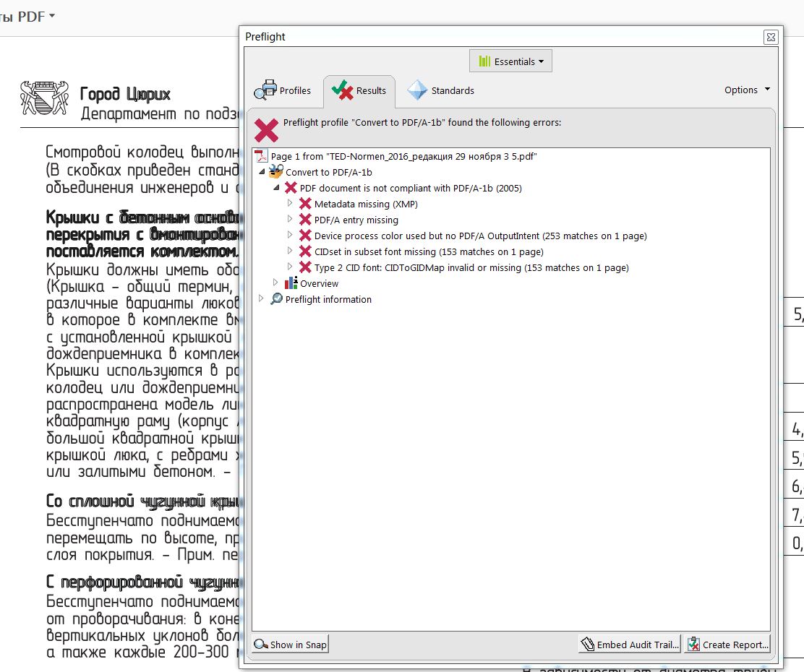This screenshot has height=672, width=804.
Task: Click the Show in Snap magnifier icon
Action: click(x=261, y=645)
